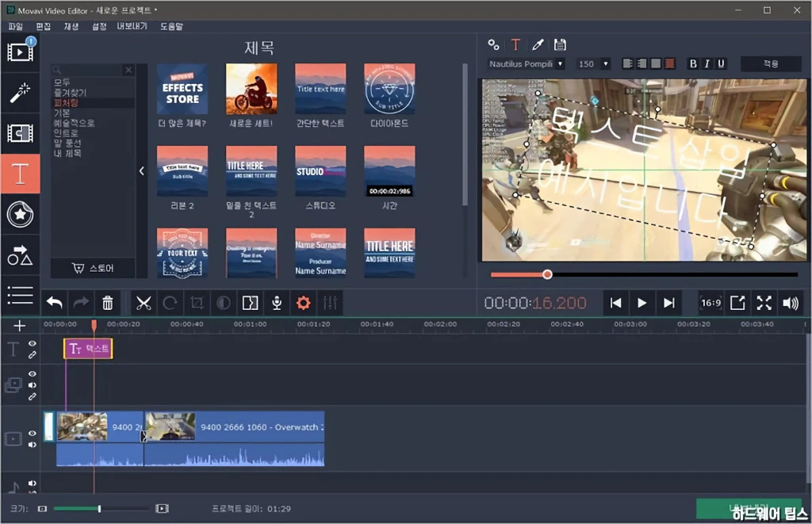Viewport: 812px width, 524px height.
Task: Select the 다이아몬드 title thumbnail
Action: click(389, 89)
